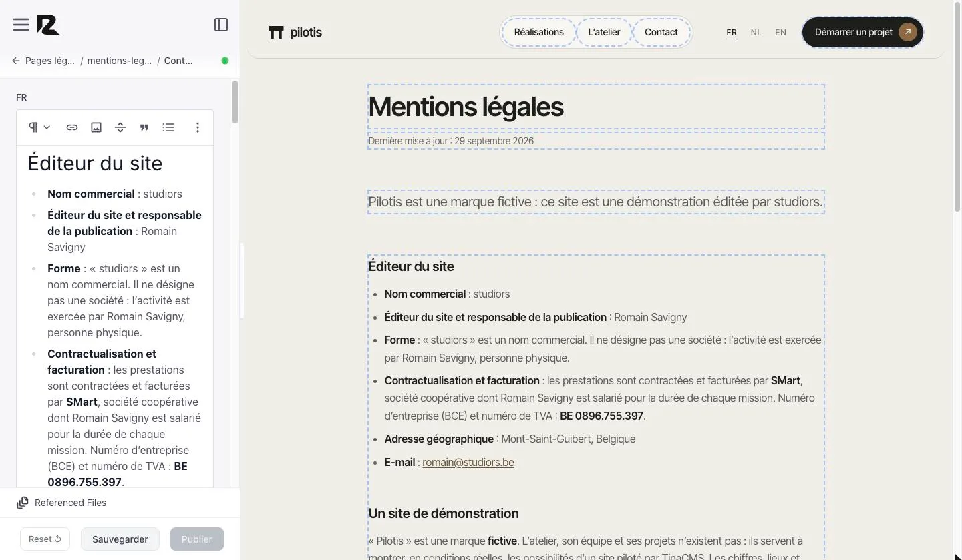
Task: Open the L'atelier nav item
Action: tap(604, 32)
